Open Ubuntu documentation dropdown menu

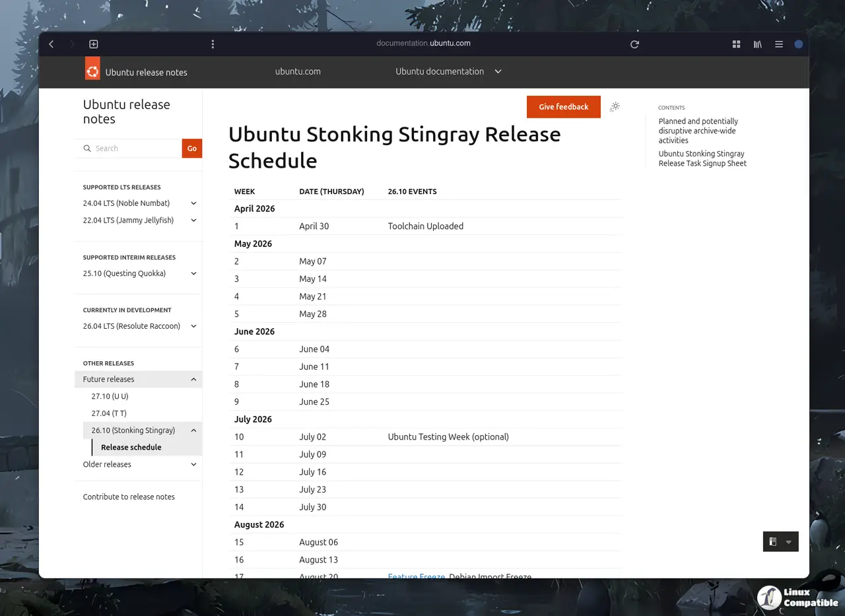[x=448, y=71]
